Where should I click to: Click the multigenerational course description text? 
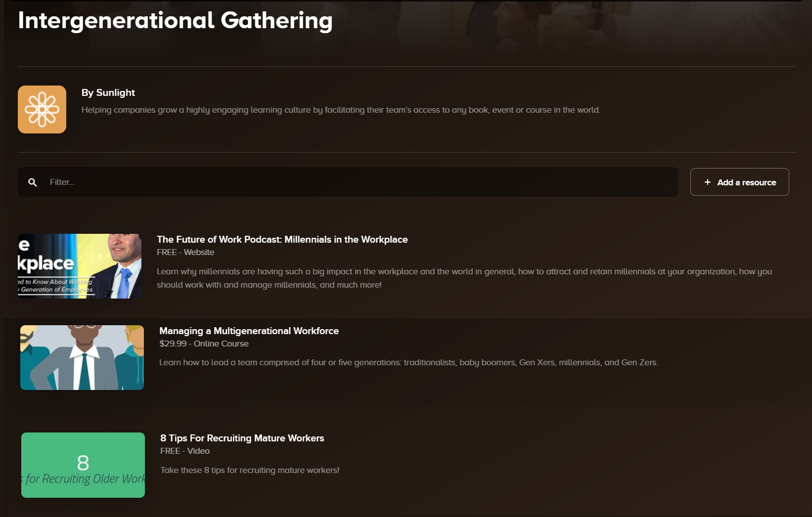point(408,362)
